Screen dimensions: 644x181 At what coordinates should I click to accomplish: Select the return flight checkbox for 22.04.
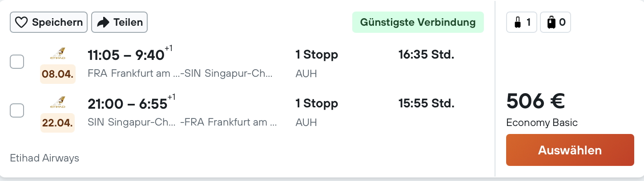click(17, 110)
